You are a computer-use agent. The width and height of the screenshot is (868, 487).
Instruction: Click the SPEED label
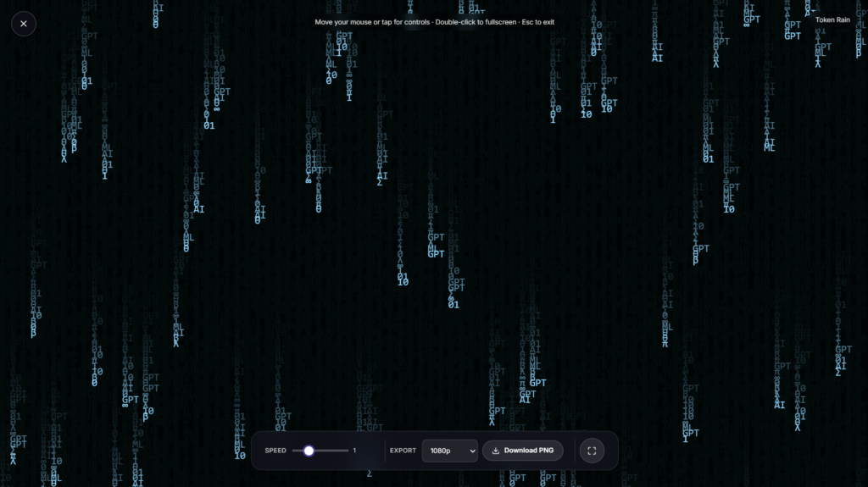[x=275, y=451]
